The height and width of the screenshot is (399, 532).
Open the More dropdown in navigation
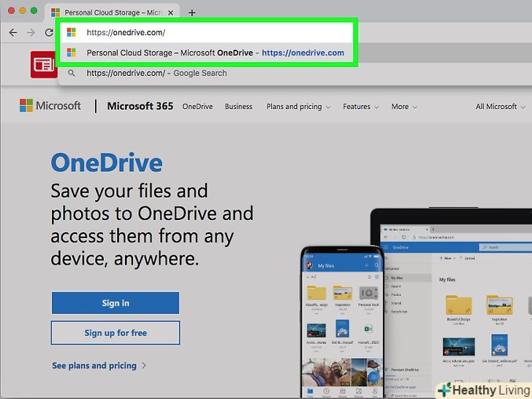coord(404,107)
